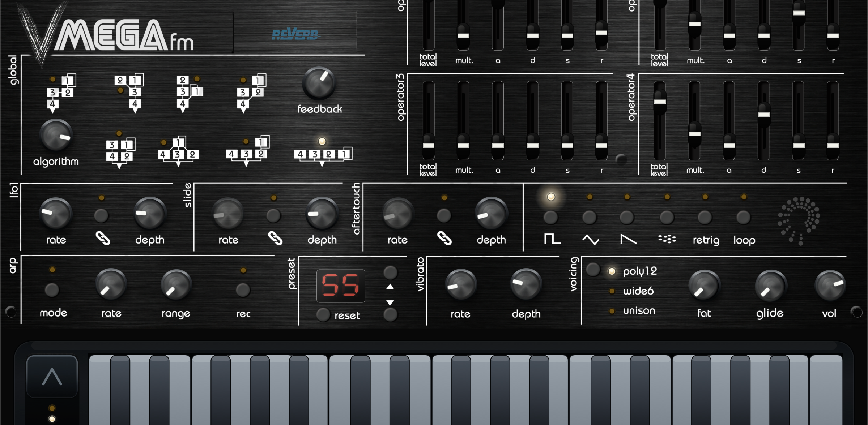Screen dimensions: 868x425
Task: Click the aftertouch depth knob
Action: pos(491,214)
